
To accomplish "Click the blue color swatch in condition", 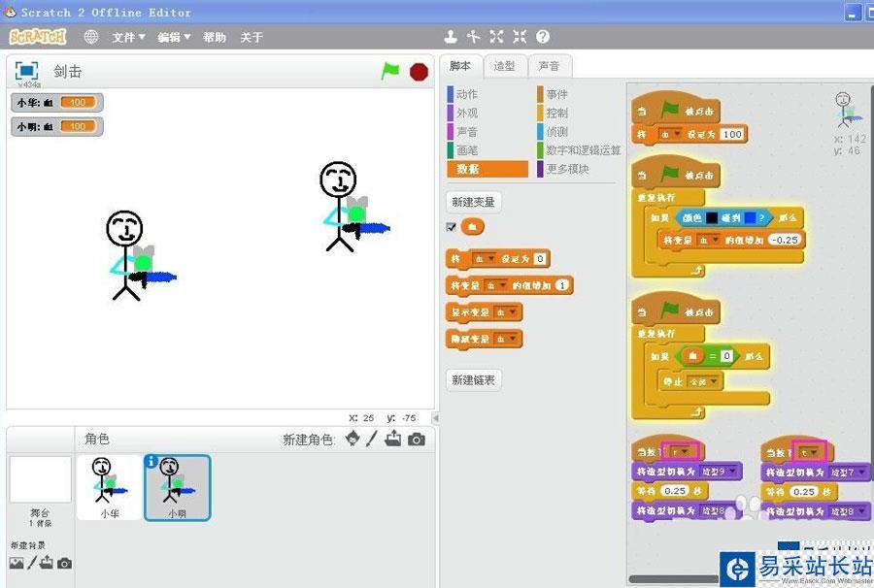I will tap(751, 217).
